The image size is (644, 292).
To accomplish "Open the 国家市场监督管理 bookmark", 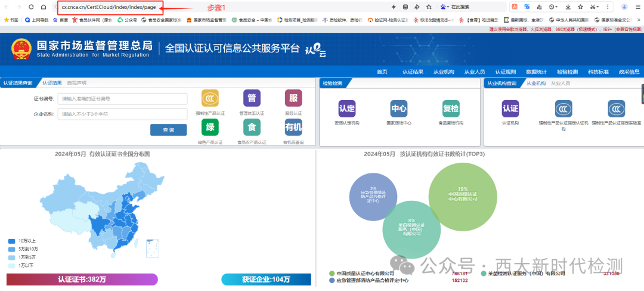I will [x=206, y=20].
